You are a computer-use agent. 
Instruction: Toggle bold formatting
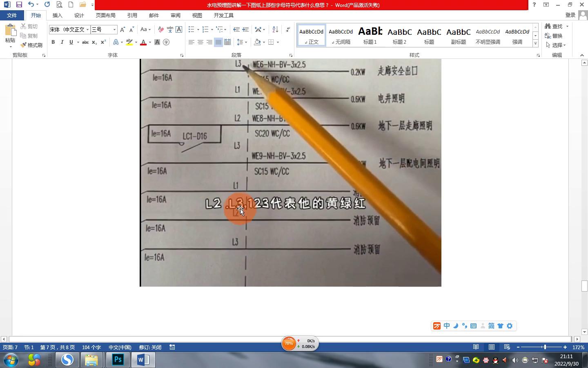(53, 42)
